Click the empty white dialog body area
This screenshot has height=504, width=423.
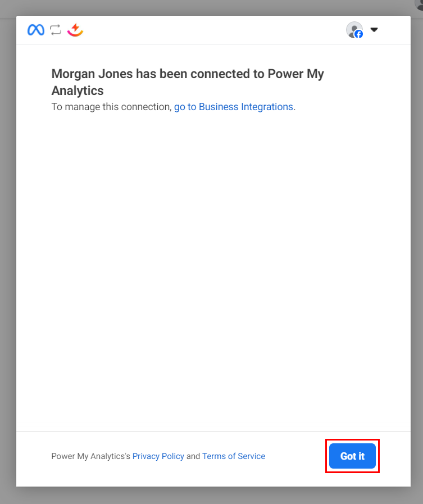(x=213, y=270)
